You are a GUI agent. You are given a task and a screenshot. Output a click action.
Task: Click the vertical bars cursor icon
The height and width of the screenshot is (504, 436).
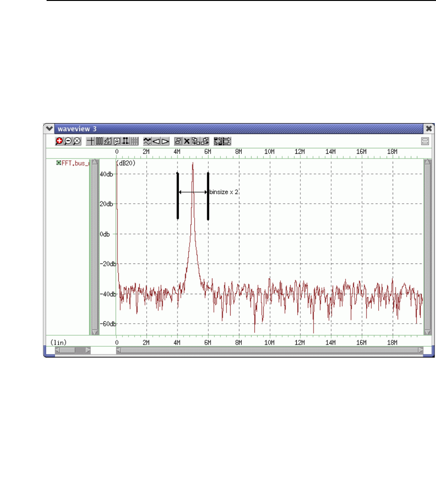pos(99,141)
